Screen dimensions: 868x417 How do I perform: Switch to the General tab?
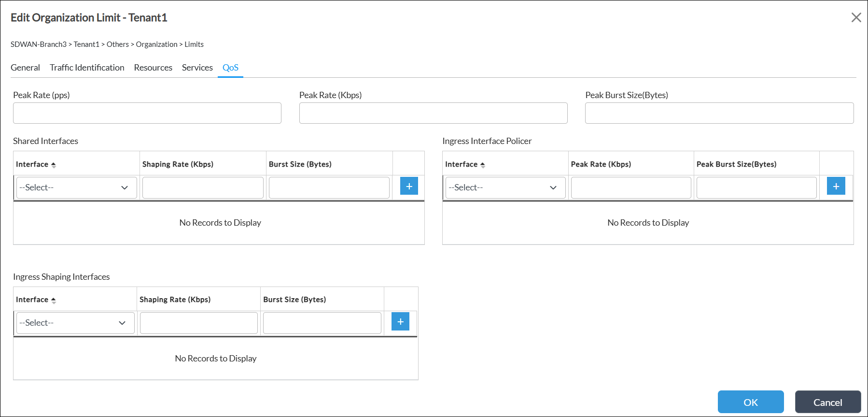click(x=25, y=68)
